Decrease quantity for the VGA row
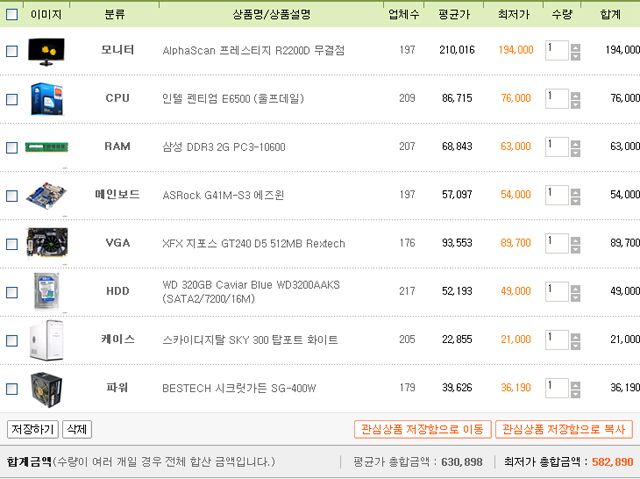This screenshot has height=479, width=640. point(576,249)
